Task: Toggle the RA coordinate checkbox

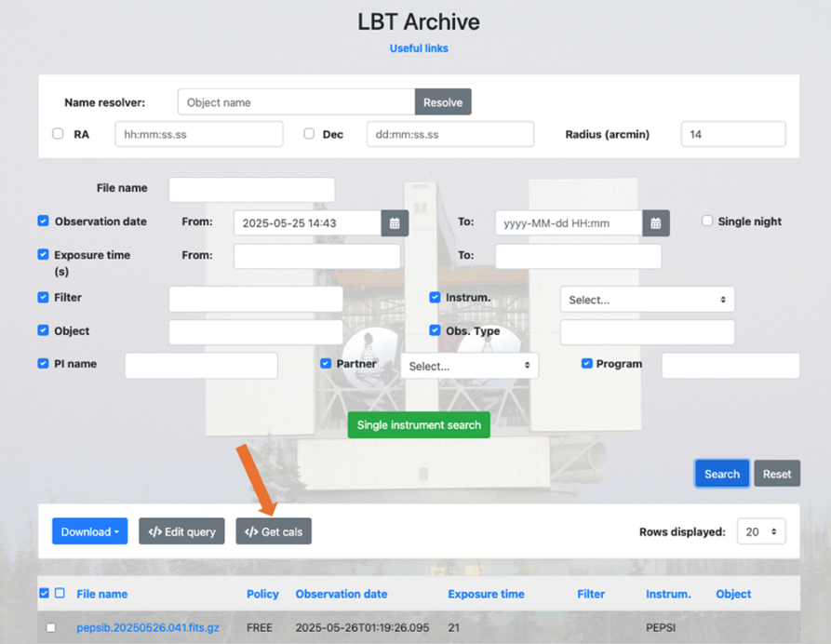Action: point(58,134)
